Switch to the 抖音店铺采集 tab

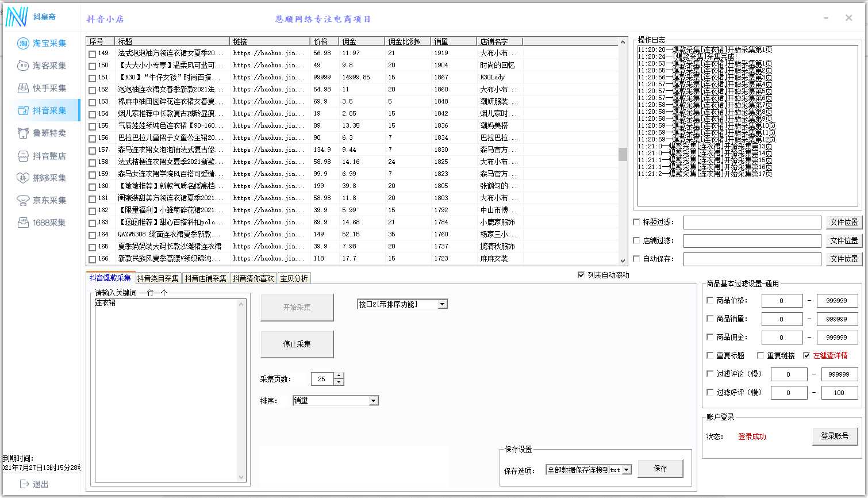click(x=206, y=278)
